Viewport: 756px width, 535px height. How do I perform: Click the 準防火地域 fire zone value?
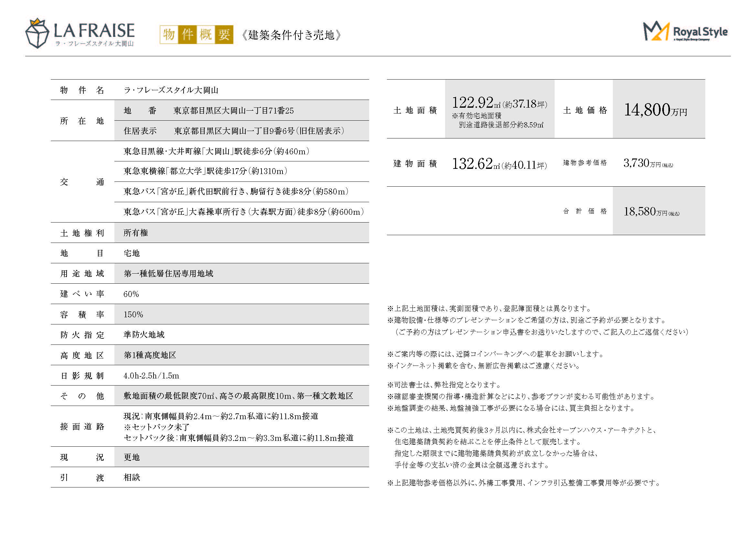(144, 335)
